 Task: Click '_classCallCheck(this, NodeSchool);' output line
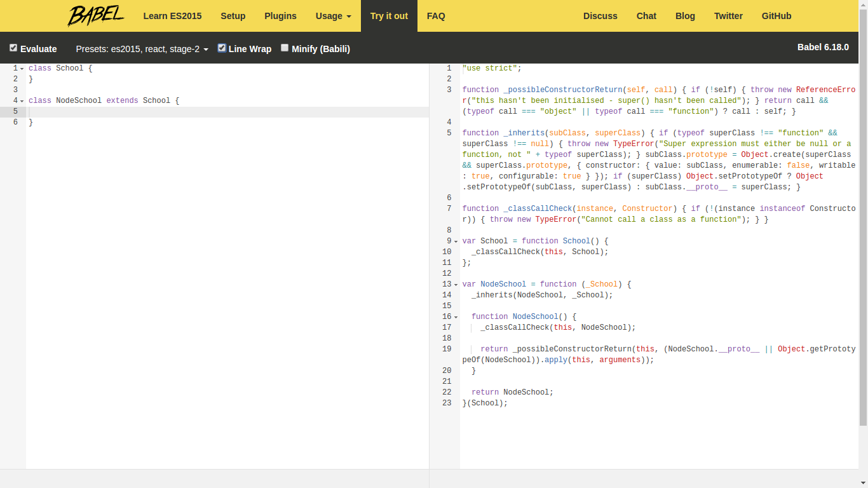coord(558,327)
